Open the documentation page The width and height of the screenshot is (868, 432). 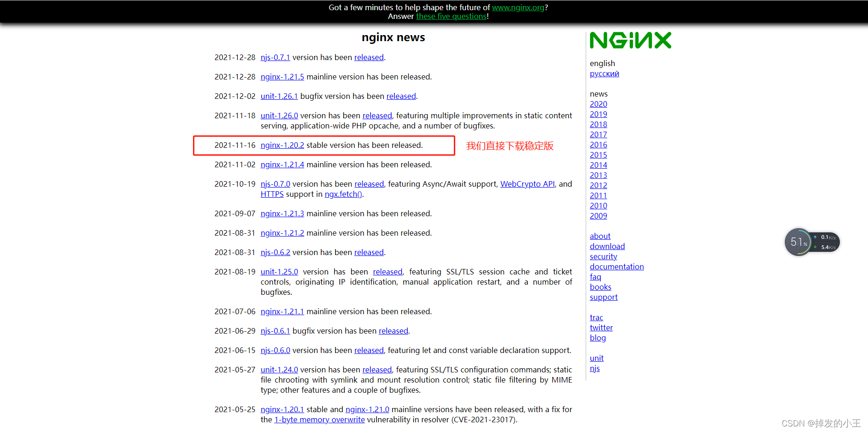(617, 267)
